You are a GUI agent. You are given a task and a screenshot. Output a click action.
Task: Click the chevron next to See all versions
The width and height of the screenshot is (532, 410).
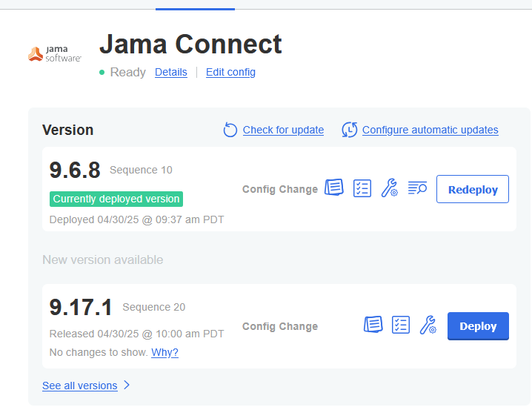coord(127,385)
